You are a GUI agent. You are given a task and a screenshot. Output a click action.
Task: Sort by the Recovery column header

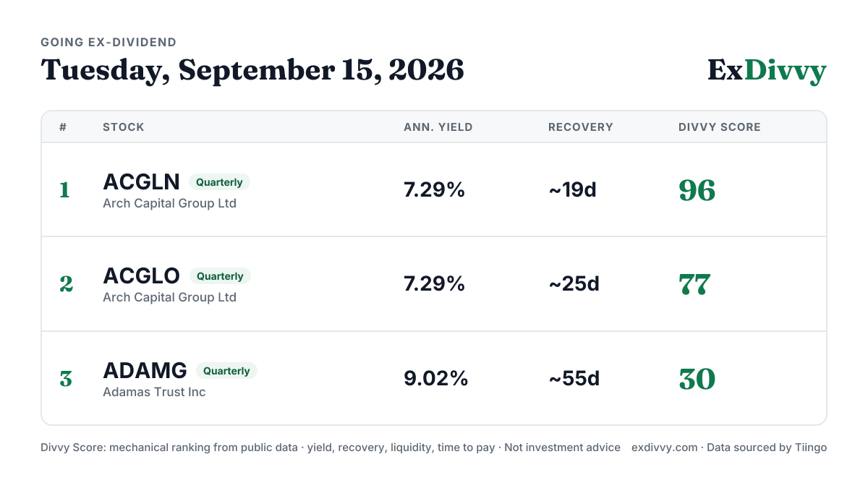click(581, 127)
